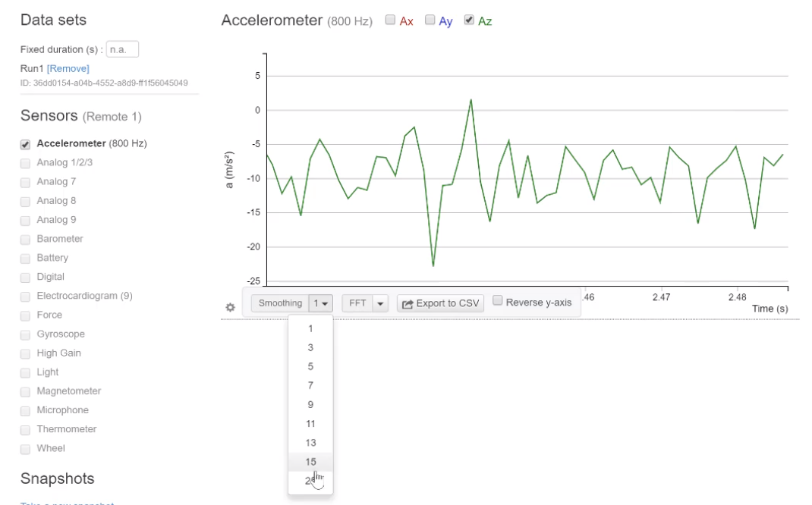The image size is (812, 505).
Task: Select smoothing value 11 from list
Action: 310,424
